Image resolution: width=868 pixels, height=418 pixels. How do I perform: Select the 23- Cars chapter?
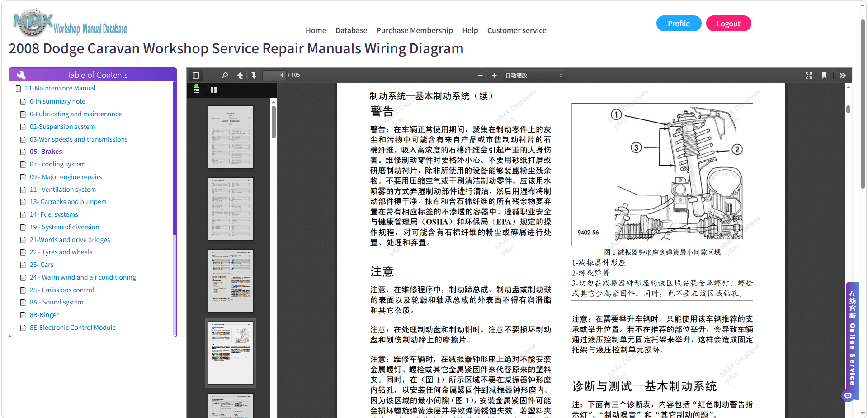[x=42, y=265]
